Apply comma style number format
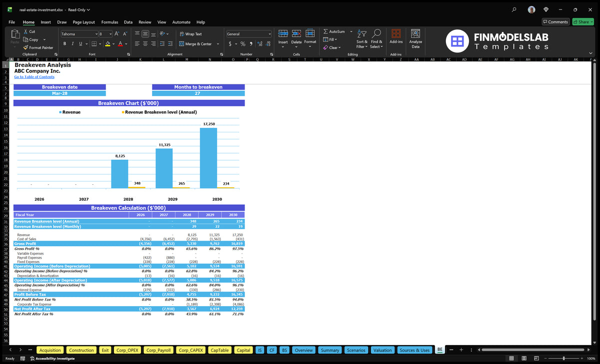 click(251, 44)
